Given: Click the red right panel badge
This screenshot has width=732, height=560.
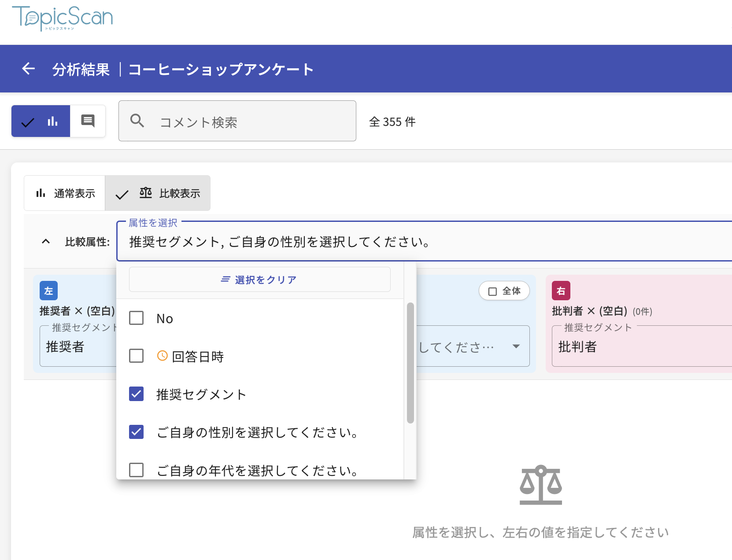Looking at the screenshot, I should 561,291.
